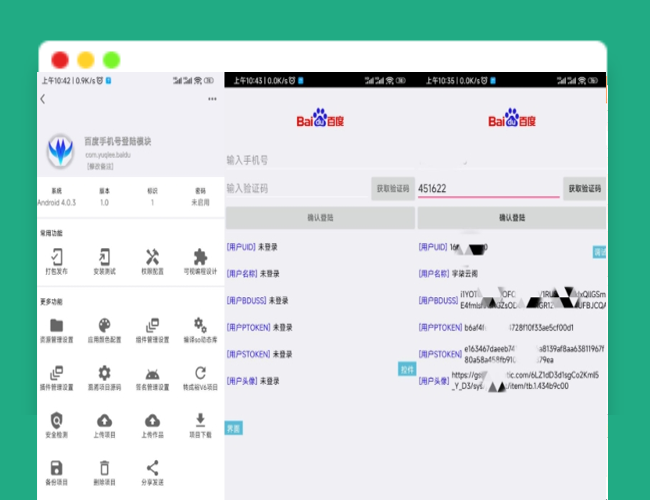Tap 备份项目 save-disk icon
Viewport: 650px width, 500px height.
(57, 468)
